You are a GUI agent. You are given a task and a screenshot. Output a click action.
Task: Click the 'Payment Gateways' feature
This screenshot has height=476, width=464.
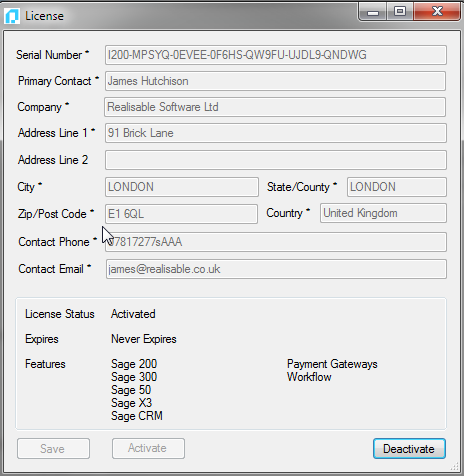(x=332, y=364)
